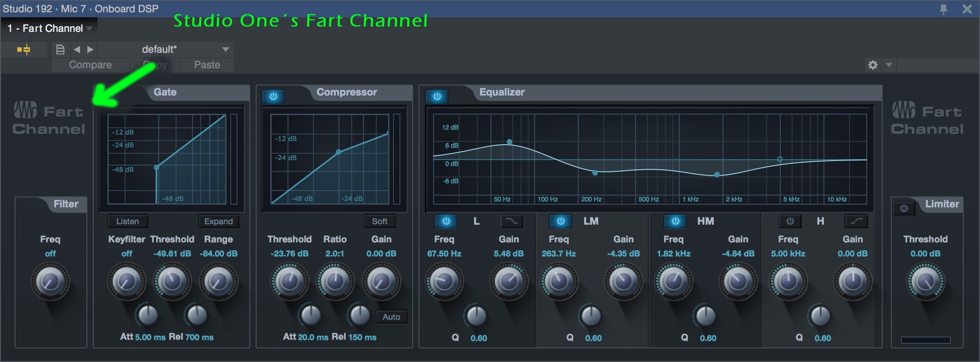
Task: Click the Compressor Attack small knob
Action: pos(311,315)
